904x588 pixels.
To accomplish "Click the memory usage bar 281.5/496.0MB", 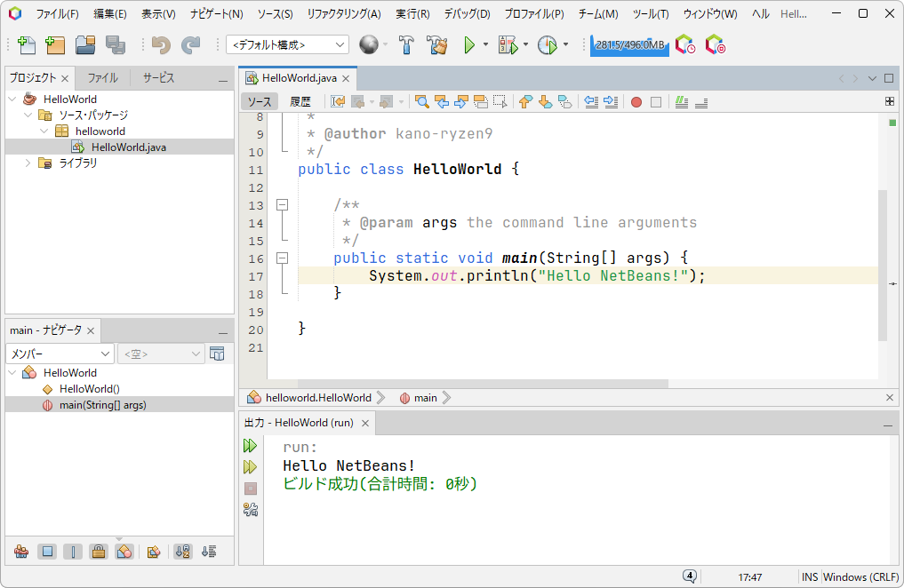I will [629, 45].
